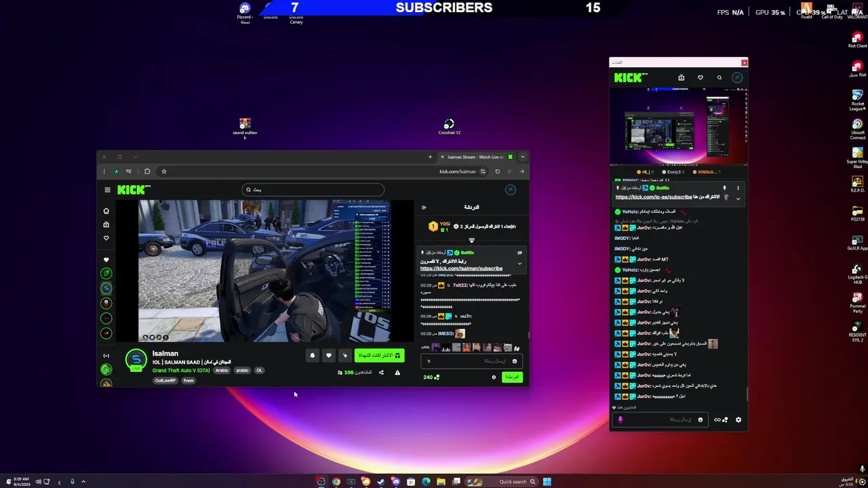Open the emoji picker in the browser chat input

click(514, 361)
